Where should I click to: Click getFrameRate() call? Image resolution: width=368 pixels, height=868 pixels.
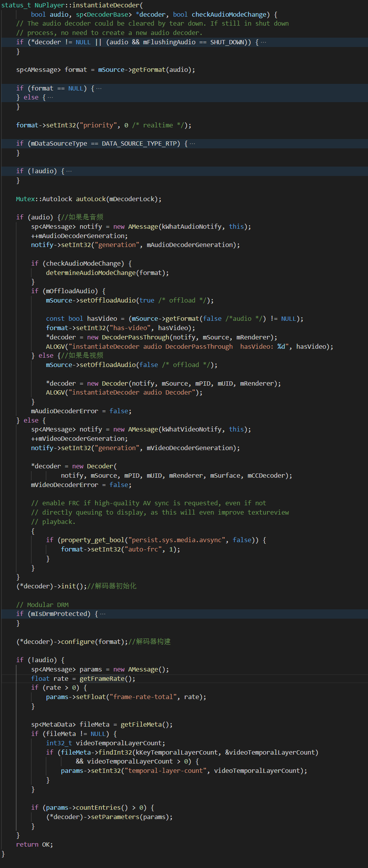tap(106, 678)
